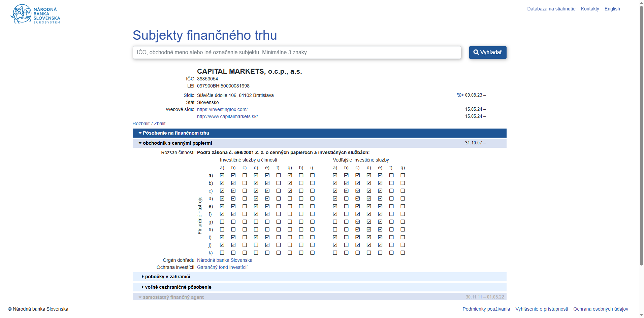
Task: Toggle Vedľajšie služby checkbox row a) column a)
Action: pyautogui.click(x=335, y=175)
